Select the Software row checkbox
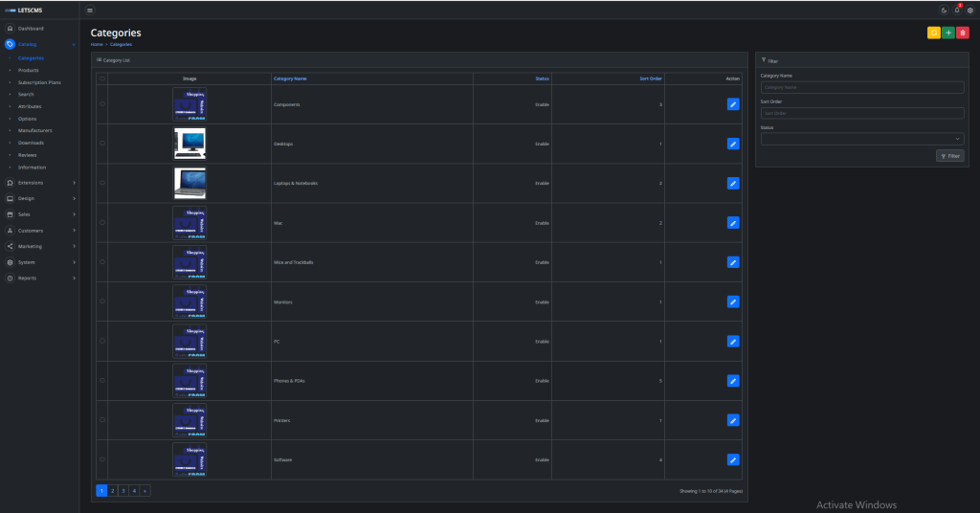The height and width of the screenshot is (513, 980). (x=102, y=459)
